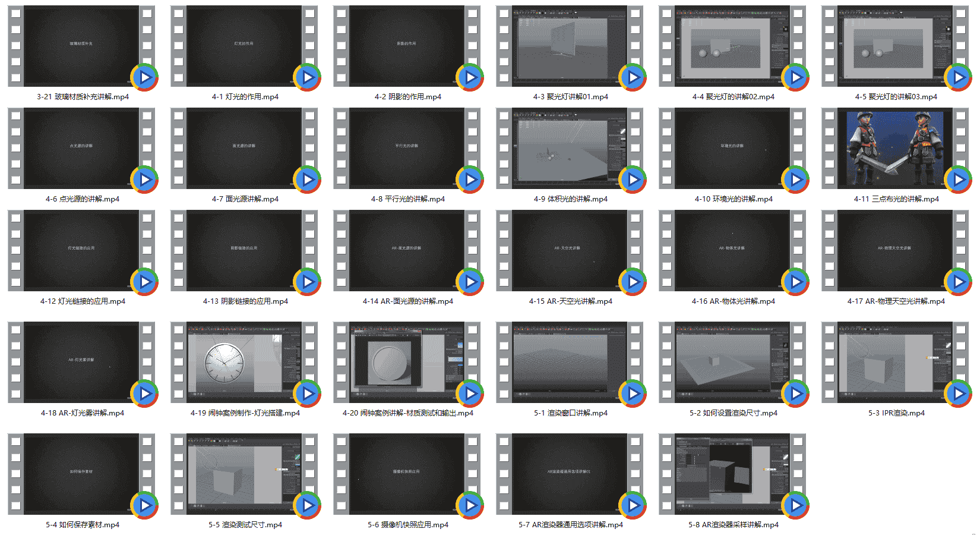The image size is (980, 535).
Task: Click the file name 4-19 闹钟案例制作-灯光搭建.mp4
Action: tap(245, 413)
